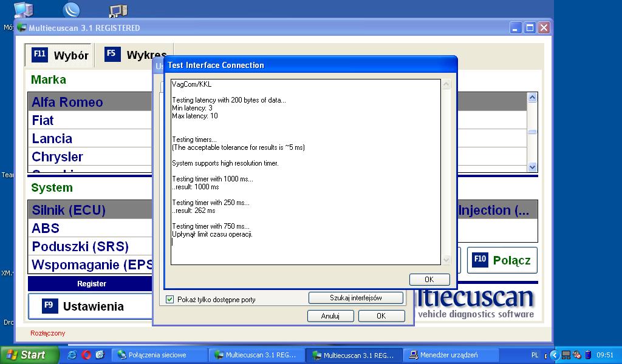Switch to the F11 Wybór tab

click(60, 55)
